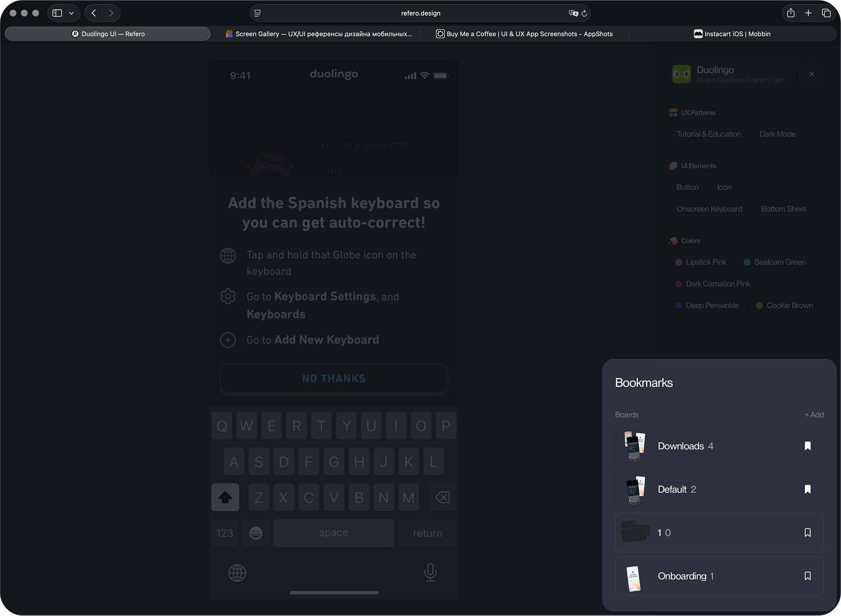
Task: Open the Duolingo app icon
Action: (682, 74)
